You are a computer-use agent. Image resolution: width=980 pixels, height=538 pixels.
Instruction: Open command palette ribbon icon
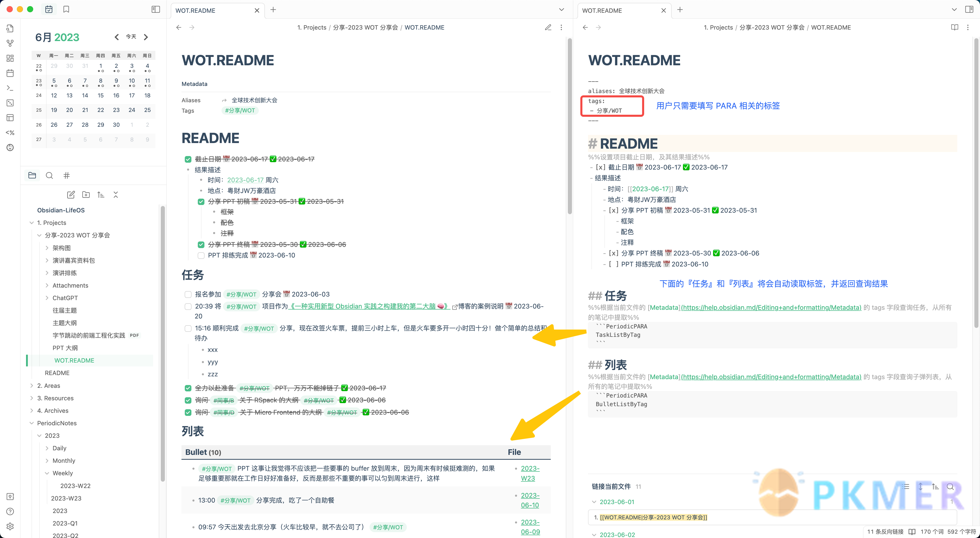pyautogui.click(x=10, y=88)
